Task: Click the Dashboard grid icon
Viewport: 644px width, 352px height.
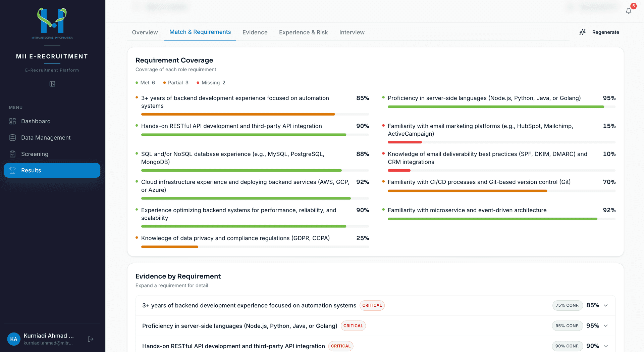Action: (12, 121)
